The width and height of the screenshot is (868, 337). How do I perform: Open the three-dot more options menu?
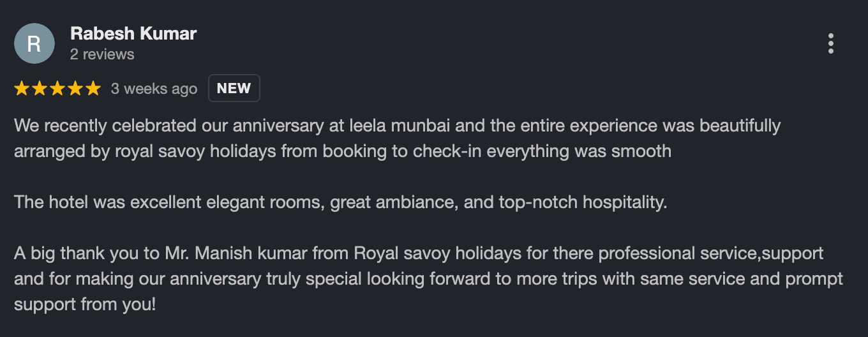point(830,43)
